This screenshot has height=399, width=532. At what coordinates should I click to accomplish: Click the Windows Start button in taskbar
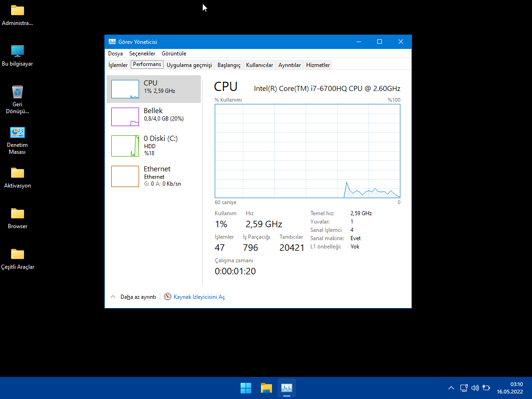(246, 388)
